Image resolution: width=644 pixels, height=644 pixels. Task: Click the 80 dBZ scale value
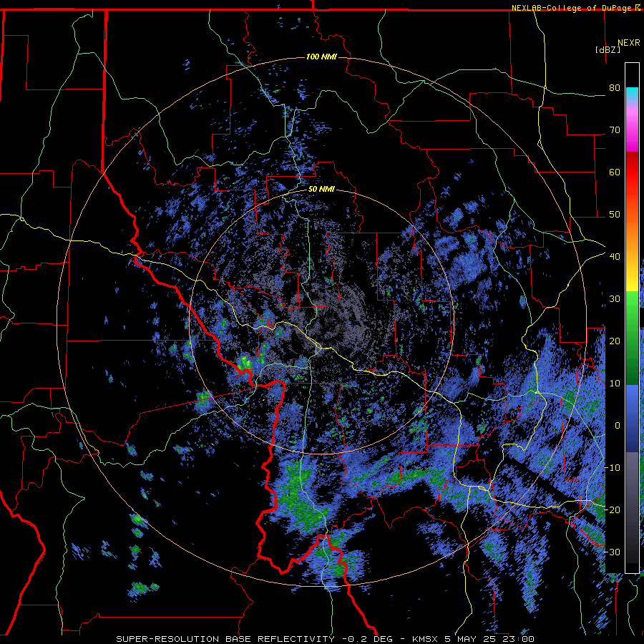pyautogui.click(x=615, y=88)
